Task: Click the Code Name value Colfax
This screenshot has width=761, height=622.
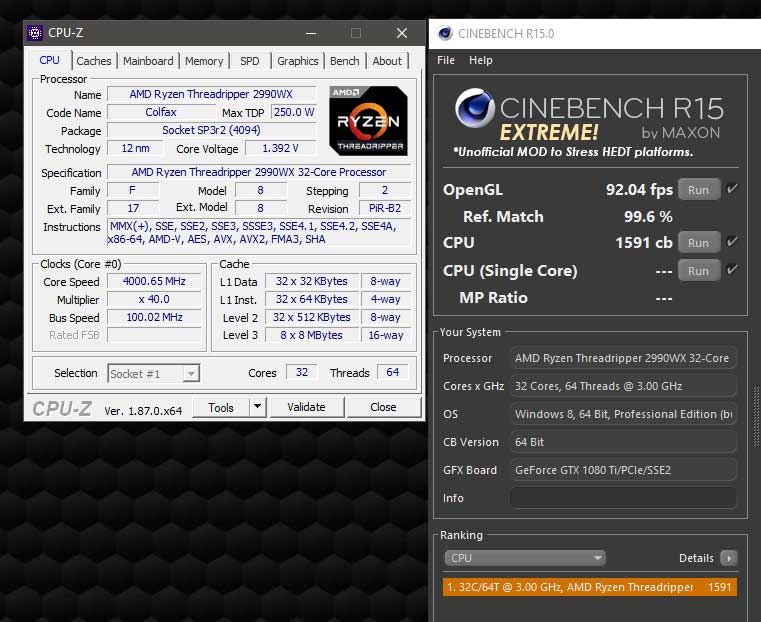Action: click(161, 112)
